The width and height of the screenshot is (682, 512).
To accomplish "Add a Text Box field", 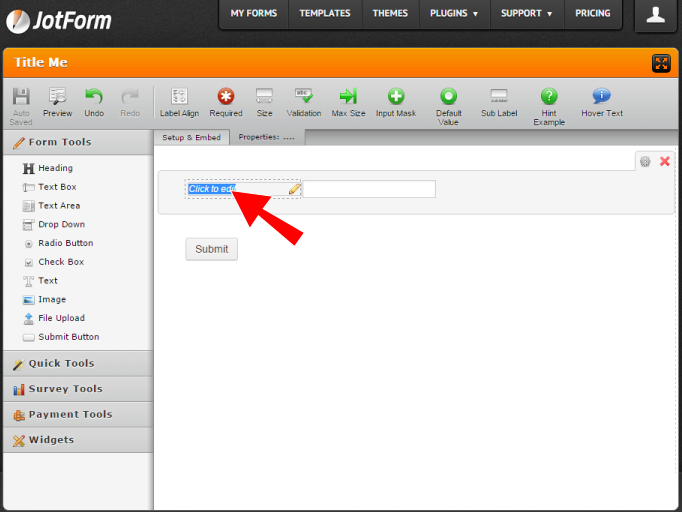I will [x=49, y=187].
